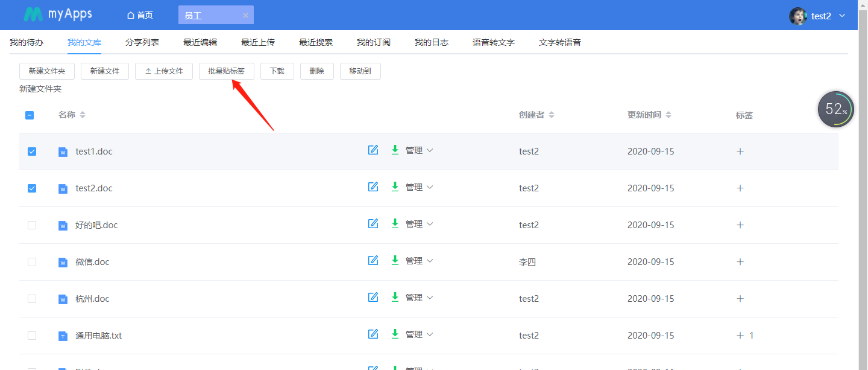Download test2.doc via green arrow icon

[395, 187]
